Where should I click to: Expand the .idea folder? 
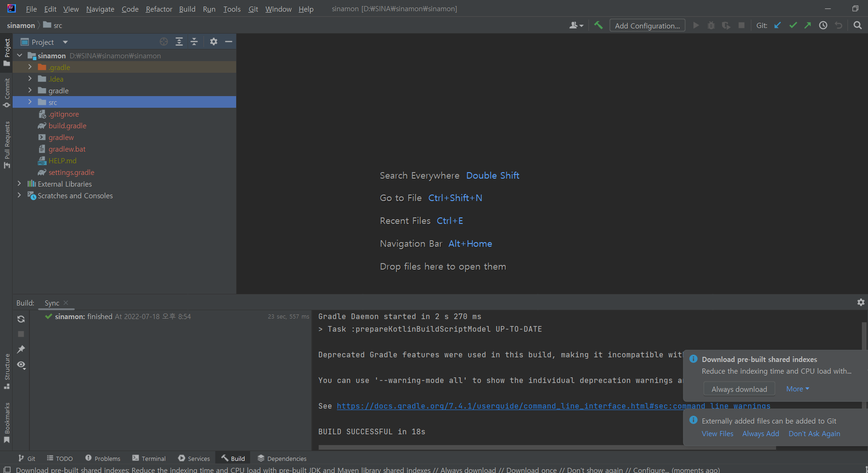(x=30, y=79)
